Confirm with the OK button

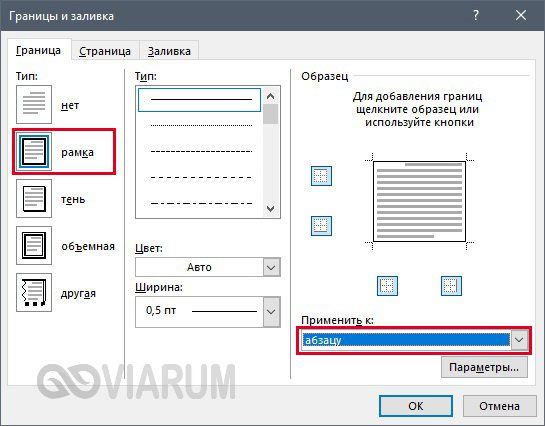click(x=416, y=406)
